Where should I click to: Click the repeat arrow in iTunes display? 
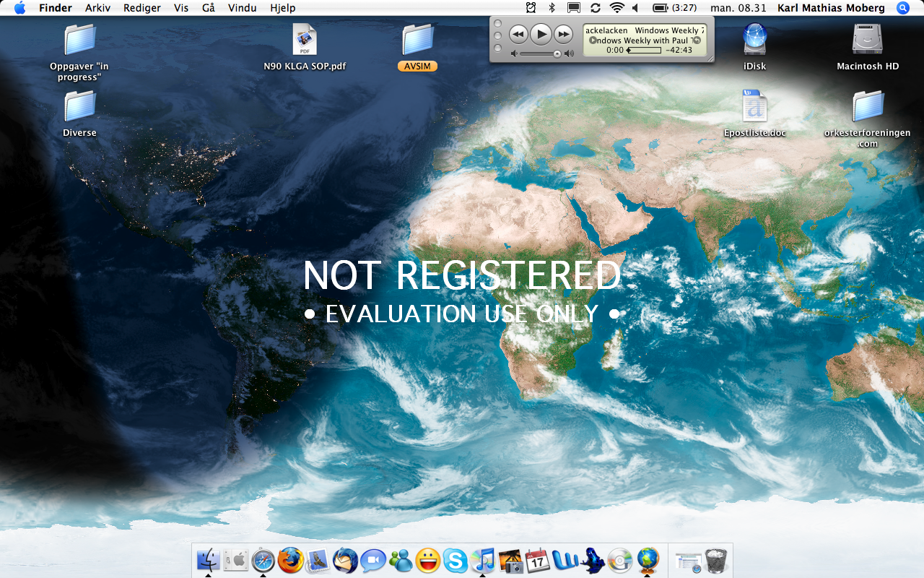[x=696, y=40]
